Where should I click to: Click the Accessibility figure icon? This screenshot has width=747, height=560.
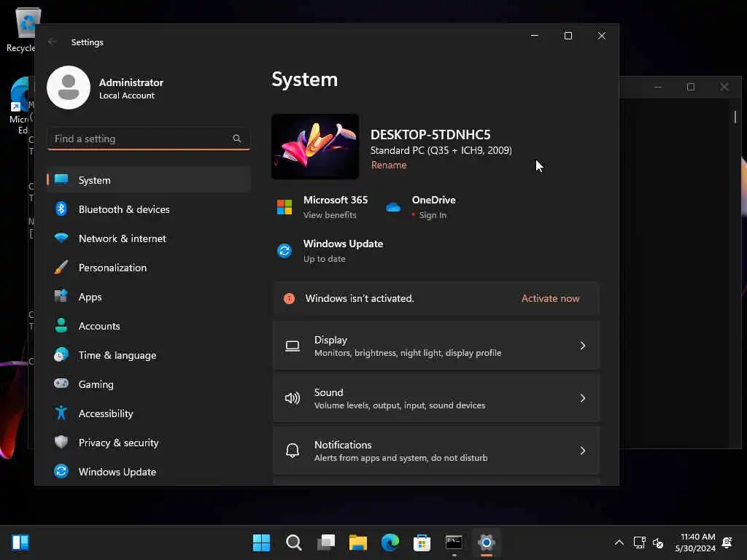point(61,413)
